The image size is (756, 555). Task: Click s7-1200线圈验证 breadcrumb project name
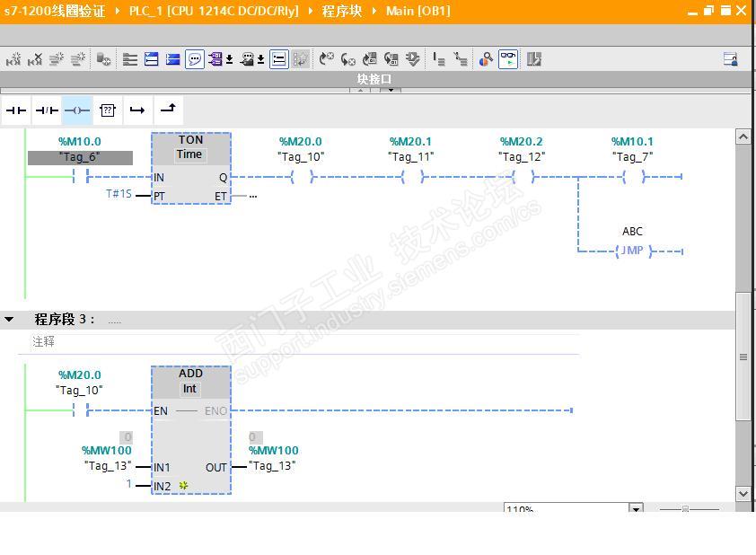click(55, 11)
